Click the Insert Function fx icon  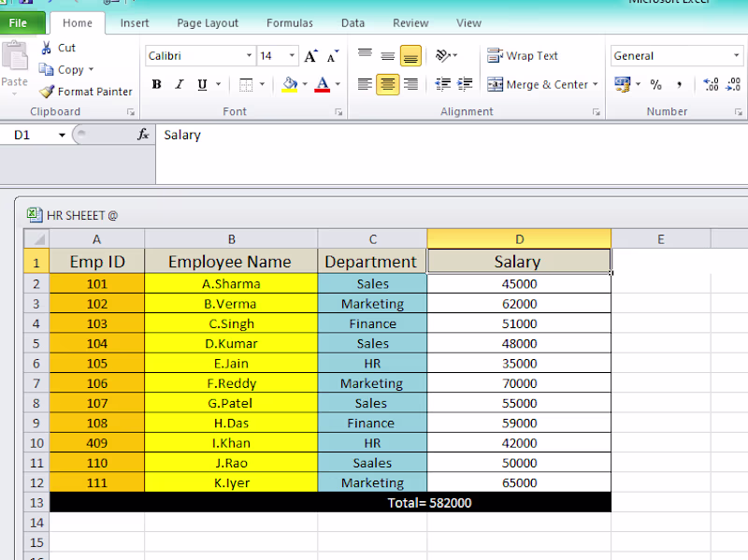coord(143,135)
